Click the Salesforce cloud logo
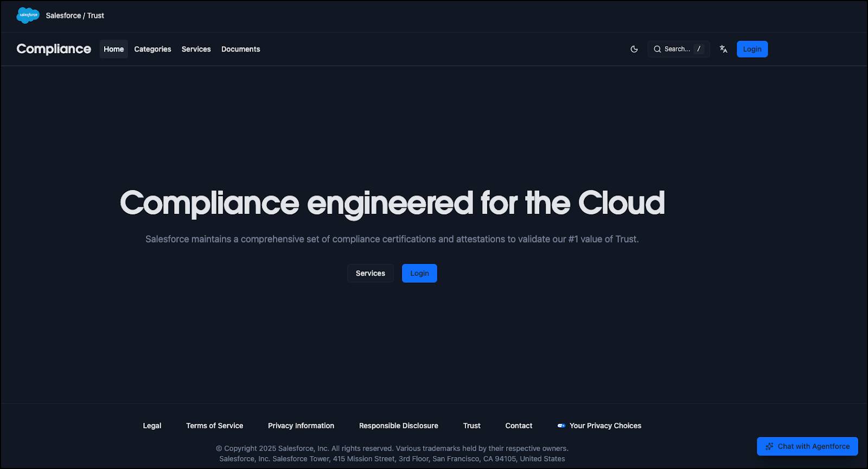 point(28,15)
